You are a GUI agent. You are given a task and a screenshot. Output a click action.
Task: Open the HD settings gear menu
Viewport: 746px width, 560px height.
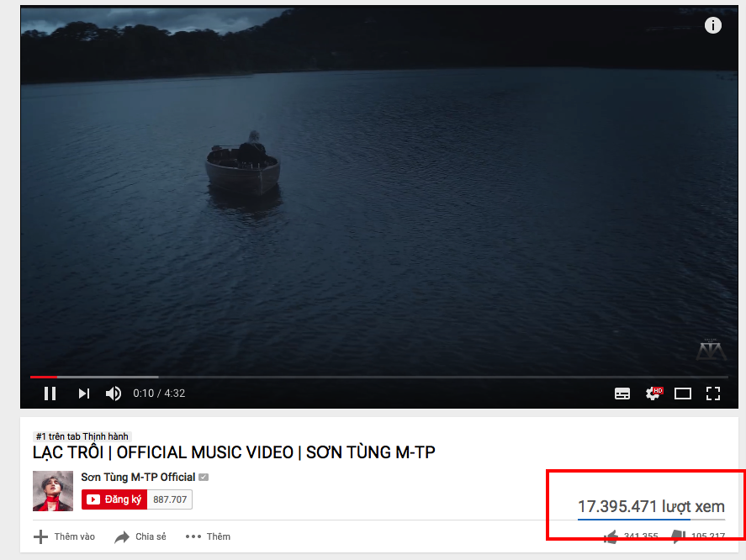[x=653, y=394]
